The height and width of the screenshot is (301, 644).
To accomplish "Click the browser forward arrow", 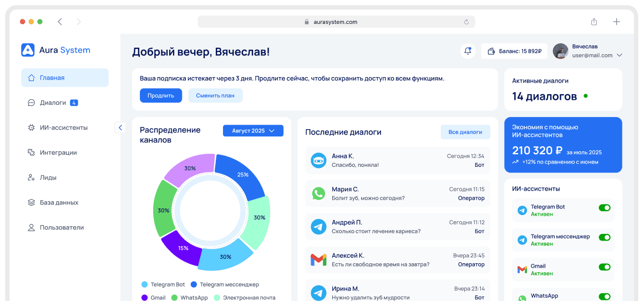I will pos(78,22).
